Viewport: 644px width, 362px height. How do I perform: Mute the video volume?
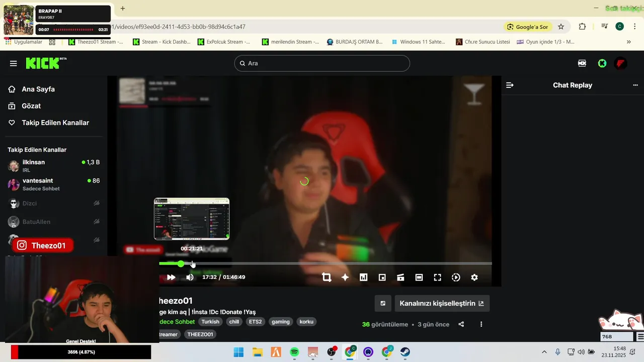190,277
